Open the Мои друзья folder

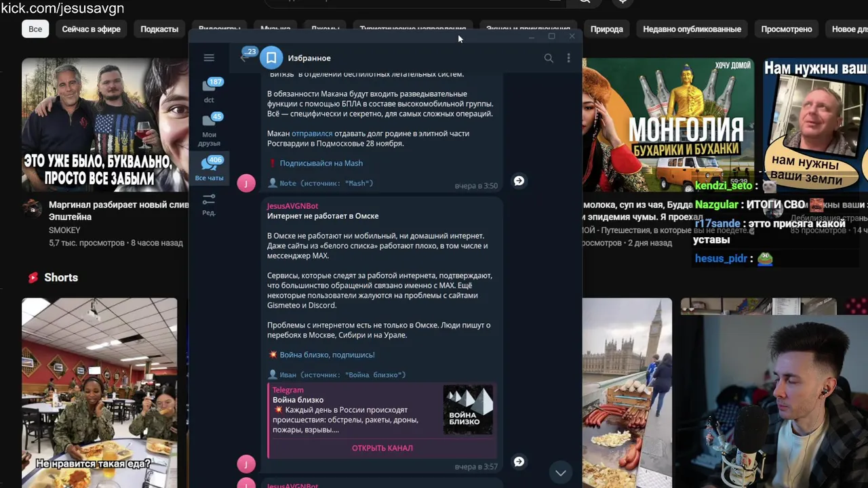click(x=209, y=130)
